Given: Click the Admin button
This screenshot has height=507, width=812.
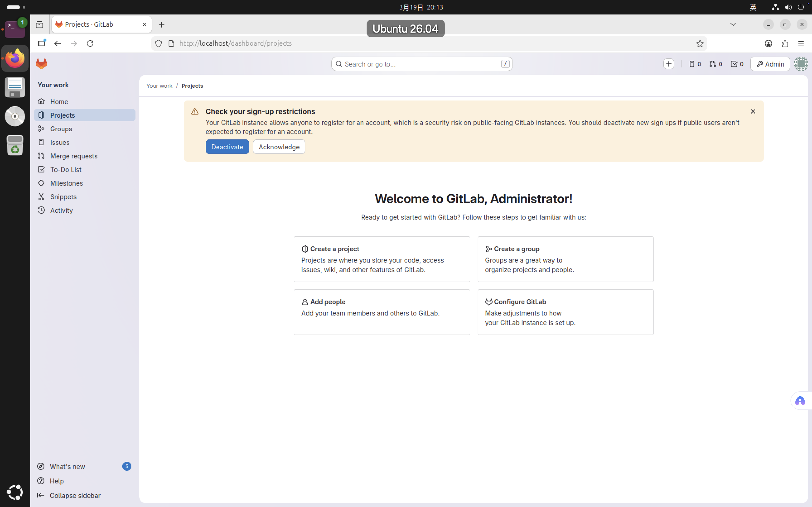Looking at the screenshot, I should click(x=770, y=64).
